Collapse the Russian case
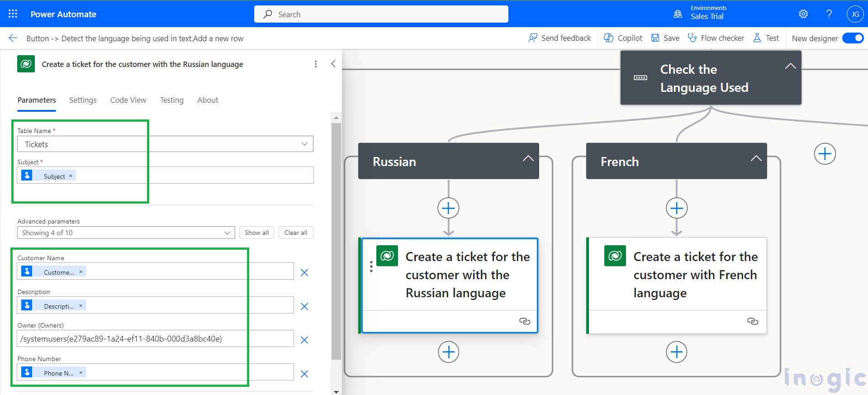868x395 pixels. click(x=528, y=158)
